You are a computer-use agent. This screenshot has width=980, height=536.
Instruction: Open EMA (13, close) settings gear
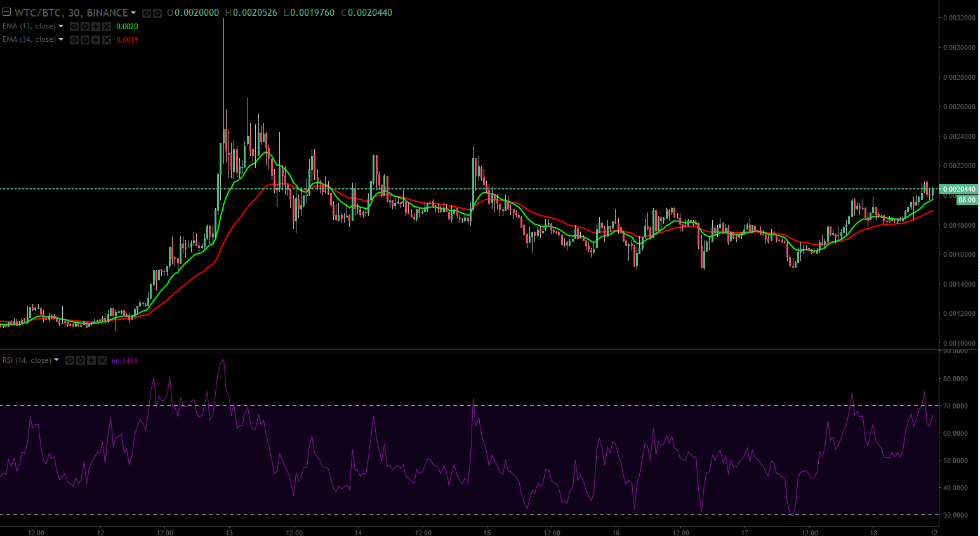coord(85,27)
